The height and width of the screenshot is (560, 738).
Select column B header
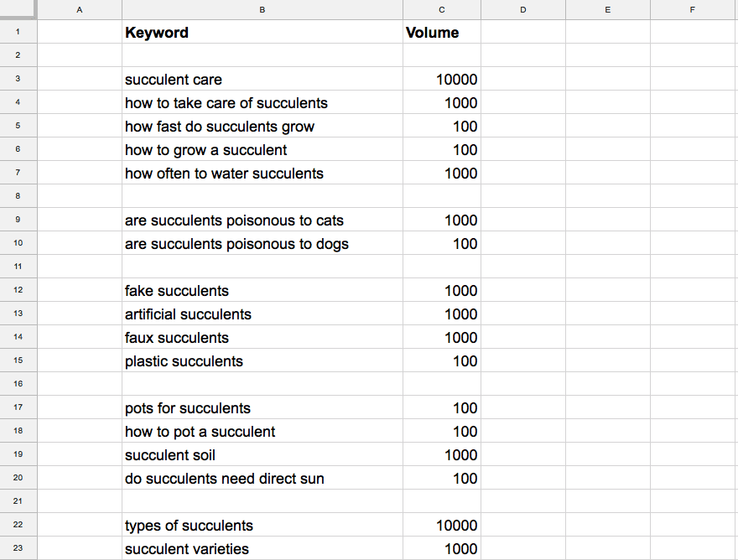click(262, 9)
